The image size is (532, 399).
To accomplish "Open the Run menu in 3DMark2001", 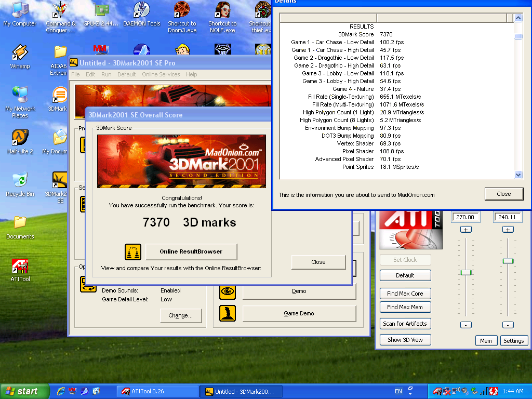I will click(106, 74).
